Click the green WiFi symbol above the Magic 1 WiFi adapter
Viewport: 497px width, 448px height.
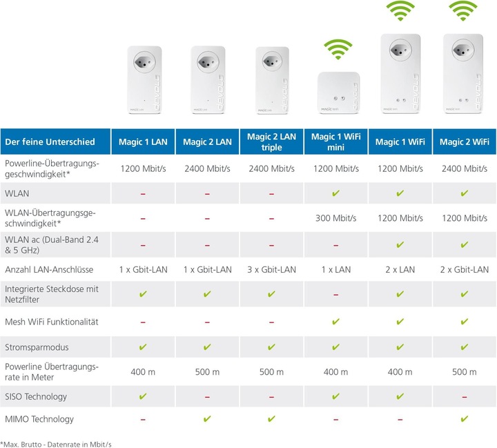tap(400, 11)
